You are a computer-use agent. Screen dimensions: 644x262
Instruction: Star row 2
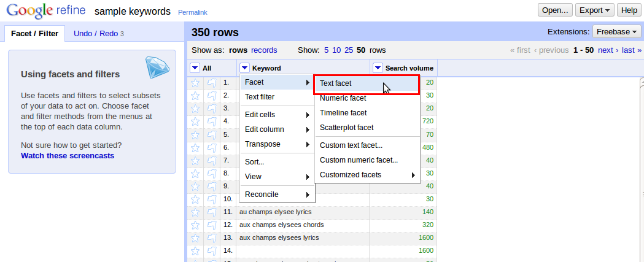tap(195, 96)
